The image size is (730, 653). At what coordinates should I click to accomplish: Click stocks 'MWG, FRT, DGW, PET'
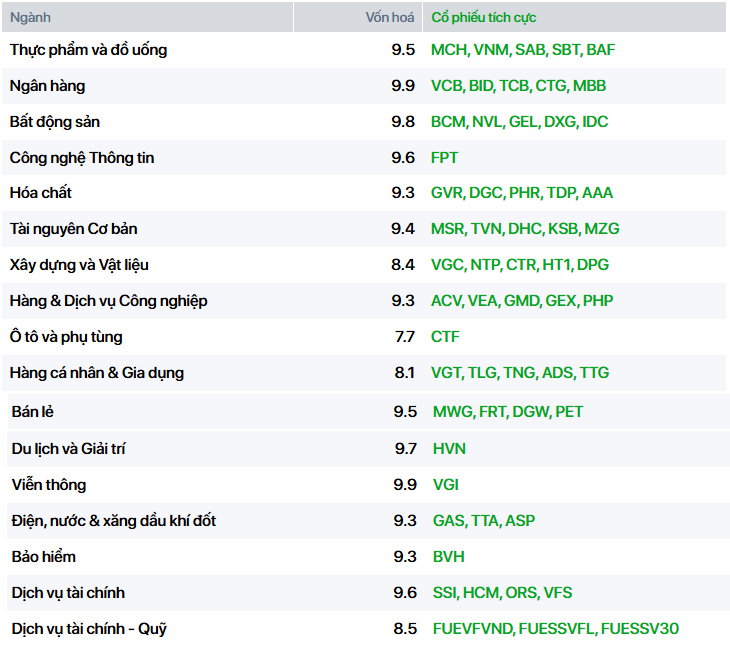click(x=507, y=411)
